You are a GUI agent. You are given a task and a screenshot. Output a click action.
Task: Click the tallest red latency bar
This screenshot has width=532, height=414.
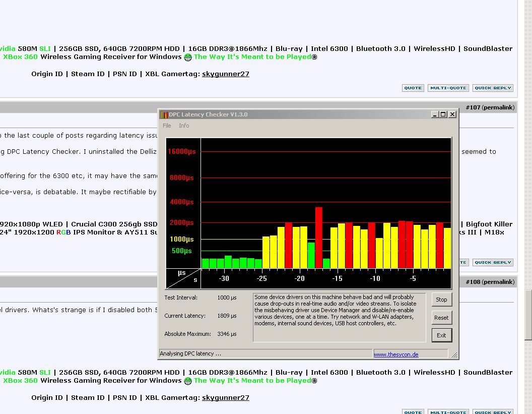click(318, 238)
